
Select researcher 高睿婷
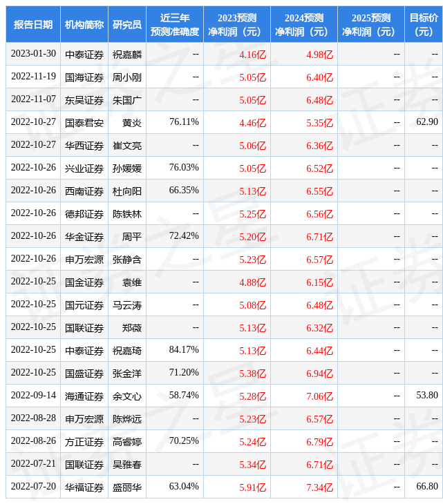pos(127,442)
